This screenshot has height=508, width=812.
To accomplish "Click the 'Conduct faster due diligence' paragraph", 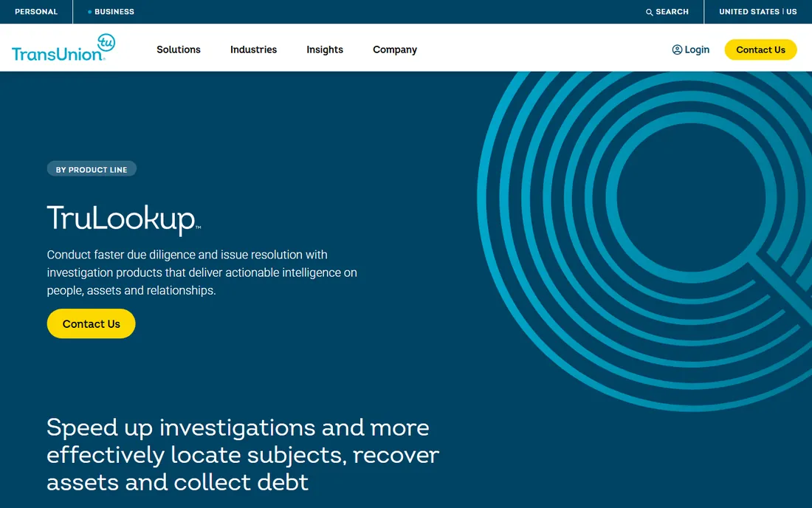I will tap(202, 272).
